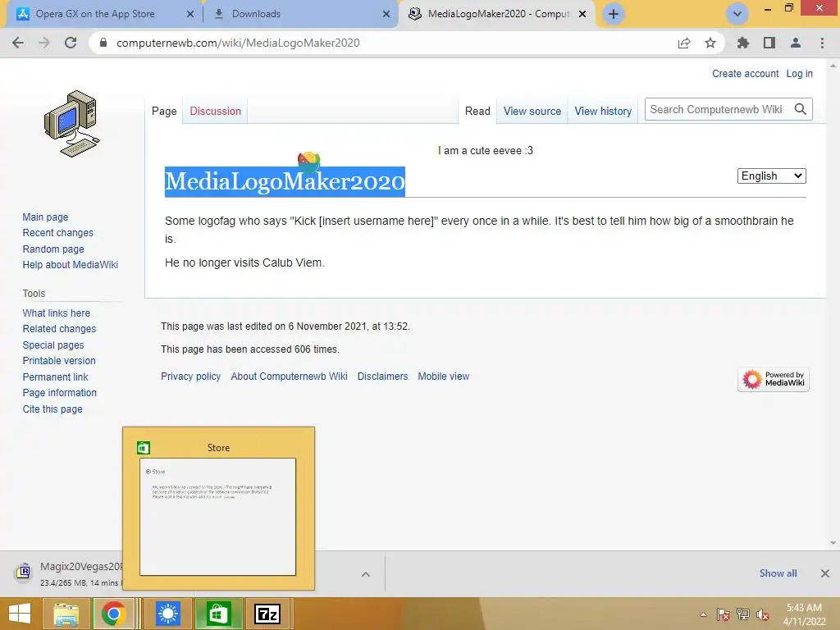Image resolution: width=840 pixels, height=630 pixels.
Task: Expand the download item options chevron
Action: (365, 574)
